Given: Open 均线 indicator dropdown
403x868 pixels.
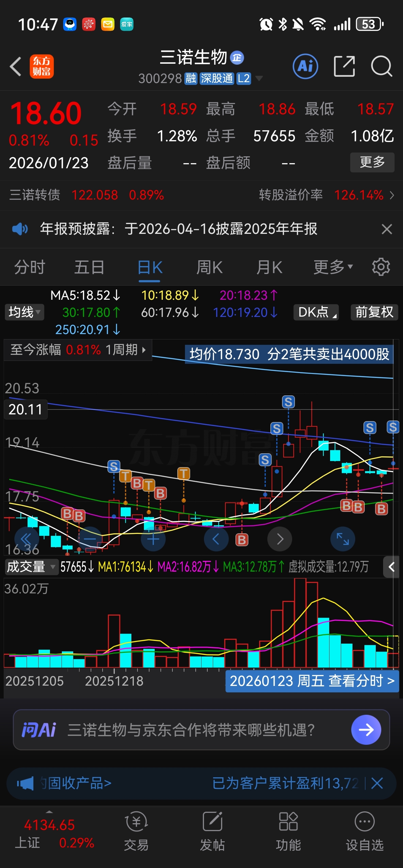Looking at the screenshot, I should point(24,312).
